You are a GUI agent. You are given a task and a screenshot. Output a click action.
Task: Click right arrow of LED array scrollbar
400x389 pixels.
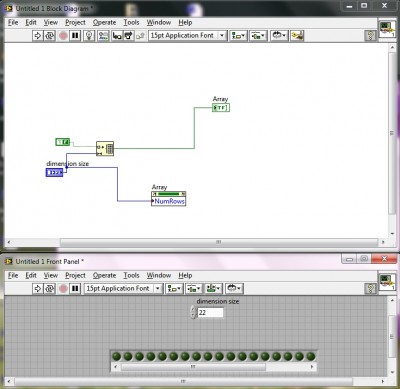pos(312,367)
